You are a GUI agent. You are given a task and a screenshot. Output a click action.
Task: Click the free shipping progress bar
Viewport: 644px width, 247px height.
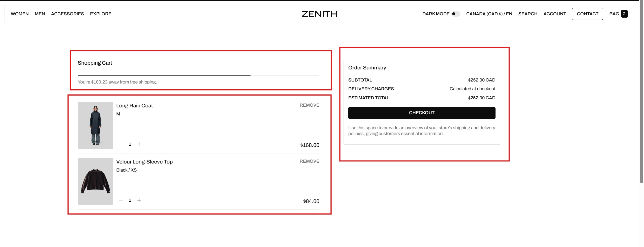tap(198, 76)
